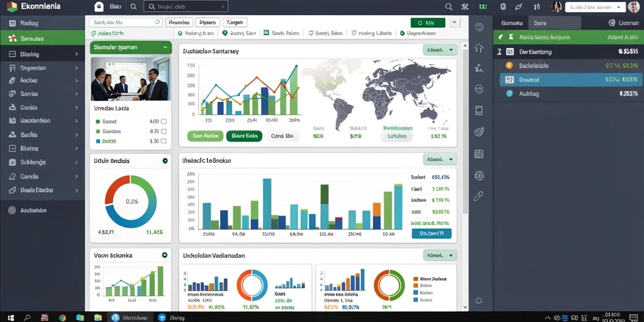Image resolution: width=644 pixels, height=322 pixels.
Task: Click the smiley face icon in the vertical strip
Action: pos(479,89)
